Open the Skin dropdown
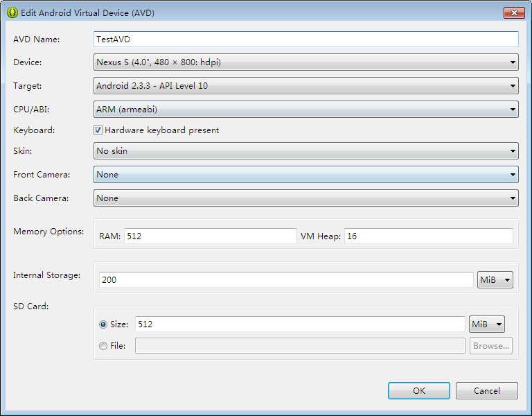 coord(305,150)
